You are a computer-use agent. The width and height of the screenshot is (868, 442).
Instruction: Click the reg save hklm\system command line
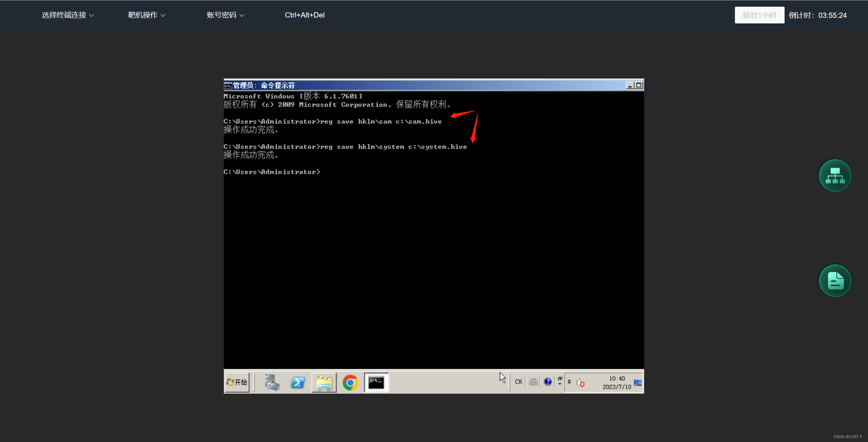coord(345,147)
